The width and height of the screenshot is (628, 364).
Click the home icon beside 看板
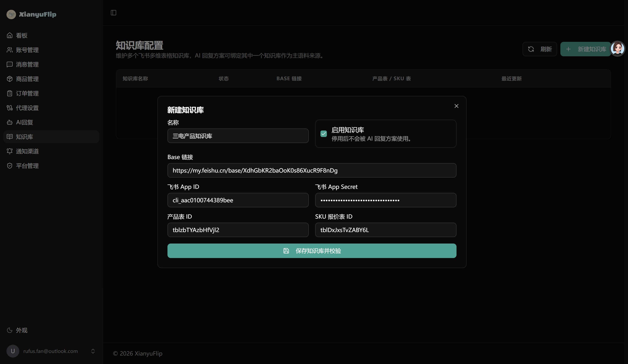tap(10, 35)
